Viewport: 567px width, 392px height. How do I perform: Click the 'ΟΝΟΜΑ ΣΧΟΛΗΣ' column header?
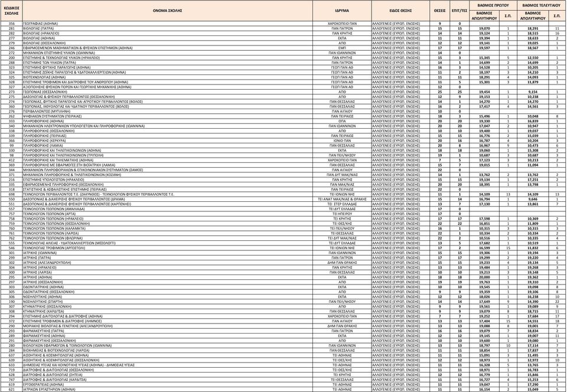(x=167, y=11)
